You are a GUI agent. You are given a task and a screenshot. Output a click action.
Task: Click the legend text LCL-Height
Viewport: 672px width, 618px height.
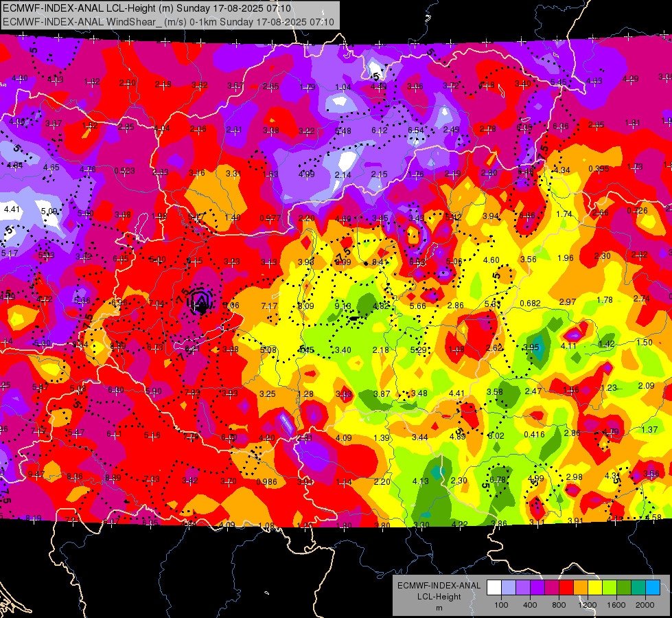[x=439, y=597]
